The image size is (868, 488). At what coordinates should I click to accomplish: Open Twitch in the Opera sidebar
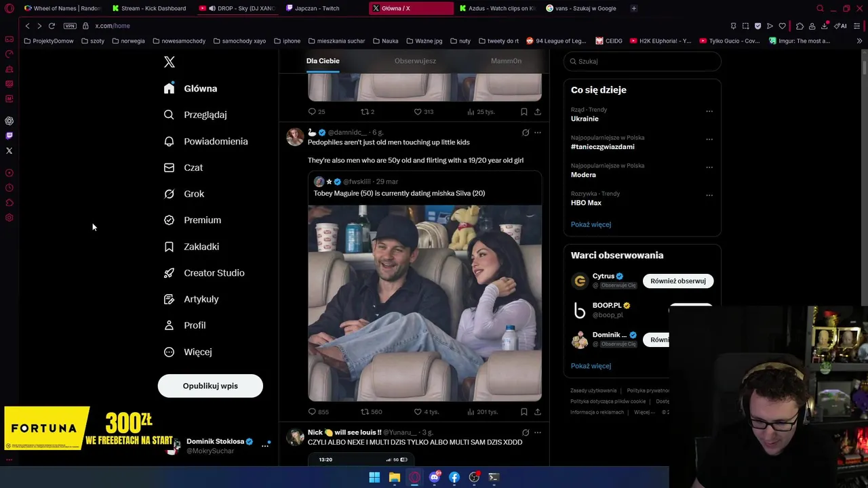click(x=9, y=136)
